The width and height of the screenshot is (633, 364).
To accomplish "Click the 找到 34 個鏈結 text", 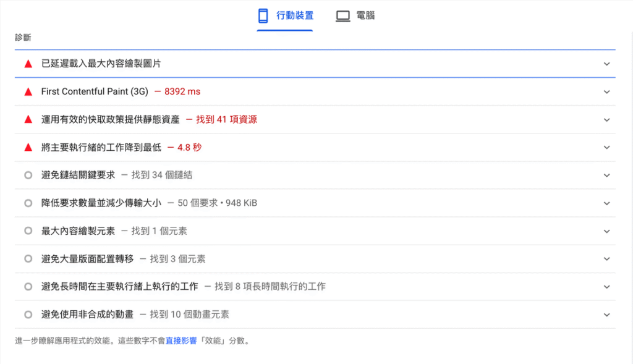I will tap(162, 175).
